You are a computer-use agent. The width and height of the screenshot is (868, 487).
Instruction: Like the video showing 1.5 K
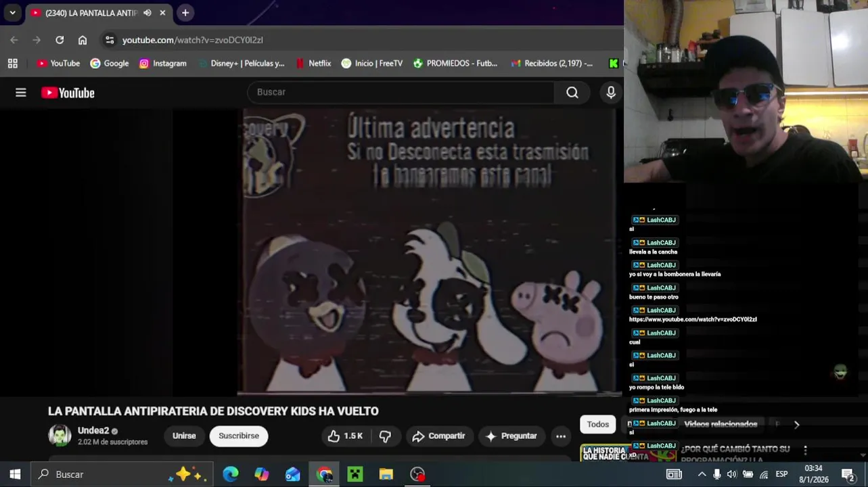point(345,436)
